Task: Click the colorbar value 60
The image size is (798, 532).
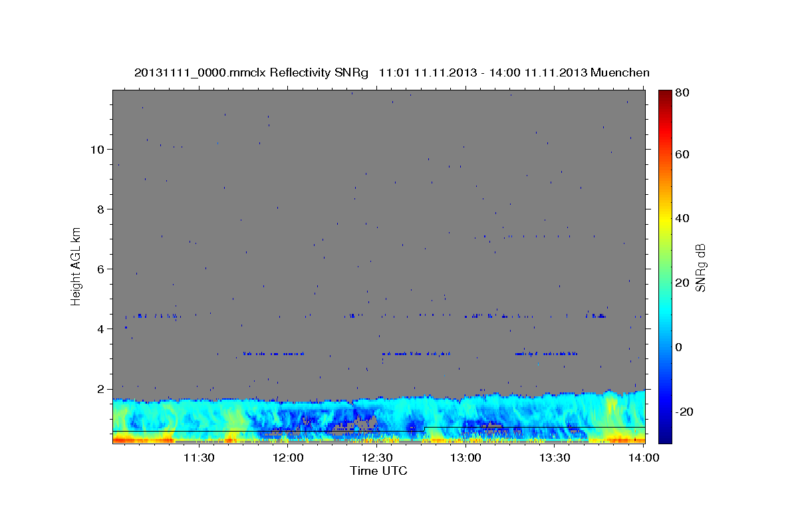Action: click(681, 154)
